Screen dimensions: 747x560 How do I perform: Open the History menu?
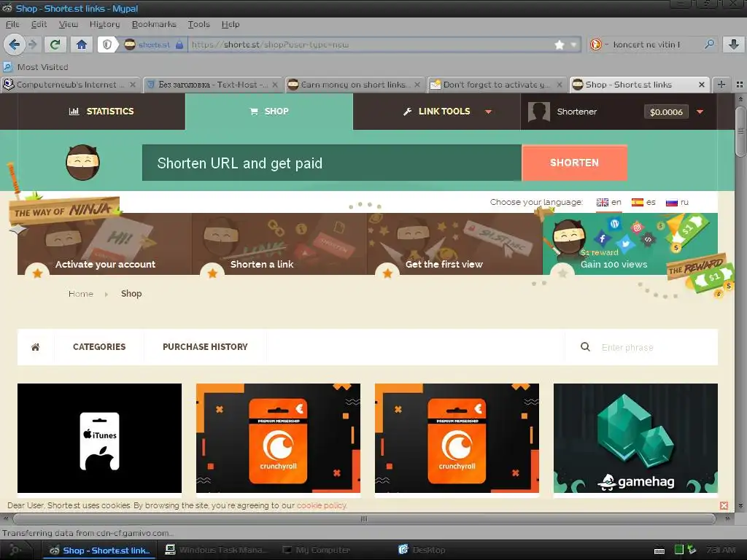point(104,24)
